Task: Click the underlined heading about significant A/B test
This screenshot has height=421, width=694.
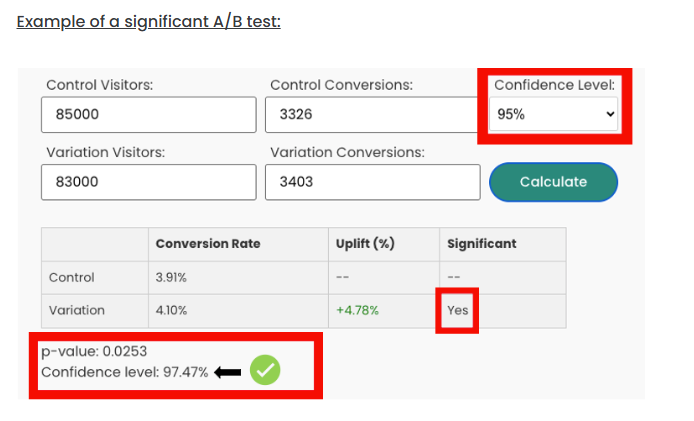Action: tap(148, 20)
